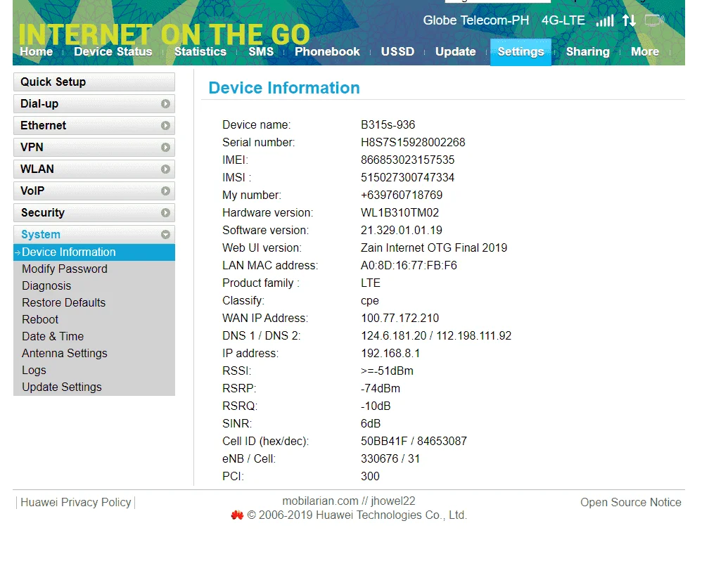Open Reboot page
Viewport: 728px width, 566px height.
(40, 320)
